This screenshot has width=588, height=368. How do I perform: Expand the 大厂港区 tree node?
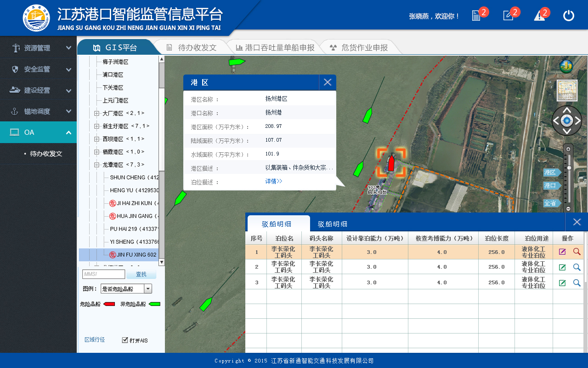click(x=96, y=113)
